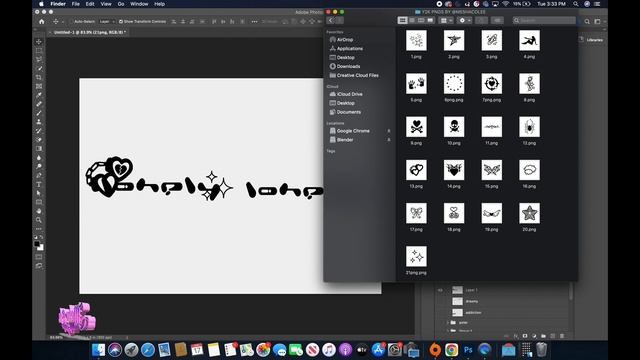
Task: Click Spotlight search in menu bar
Action: (x=576, y=4)
